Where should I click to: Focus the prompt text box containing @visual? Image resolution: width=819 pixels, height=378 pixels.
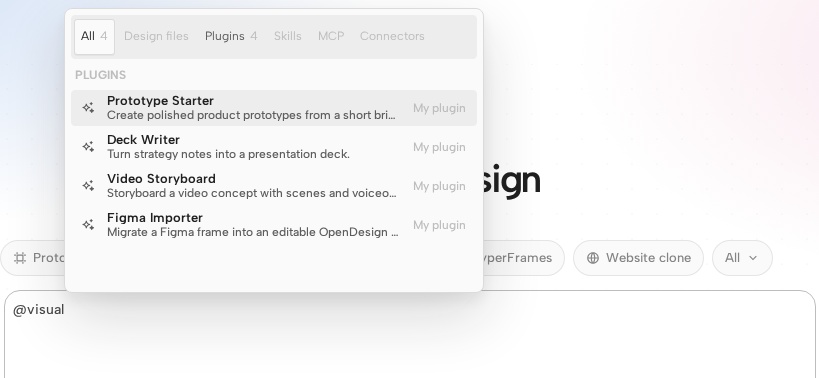click(x=410, y=334)
